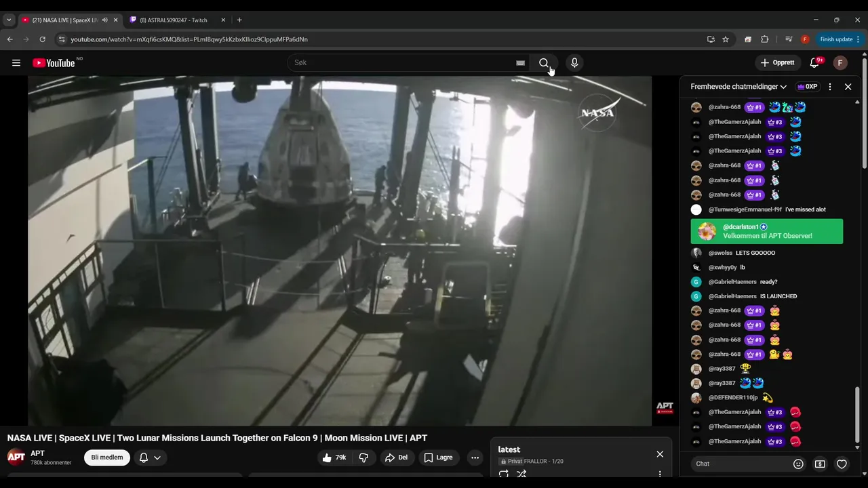
Task: Expand 'Fremhevede chatmeldinger' chat mode dropdown
Action: [x=738, y=87]
